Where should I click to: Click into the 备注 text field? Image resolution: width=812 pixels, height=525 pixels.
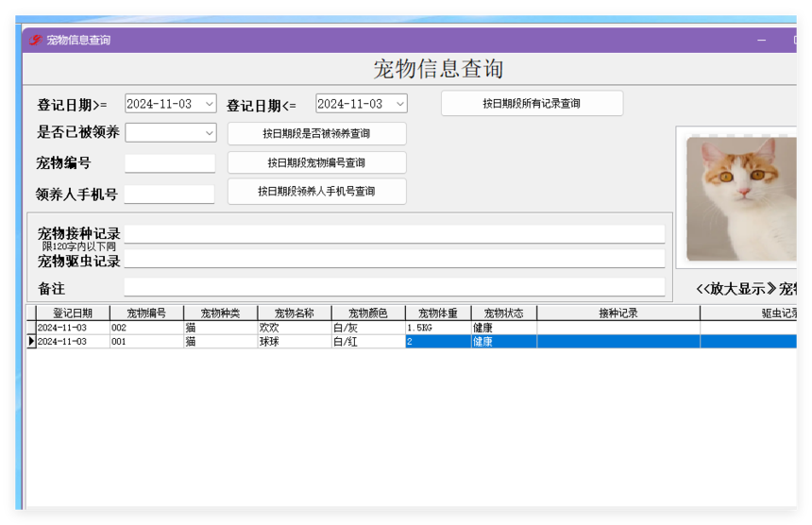coord(395,287)
